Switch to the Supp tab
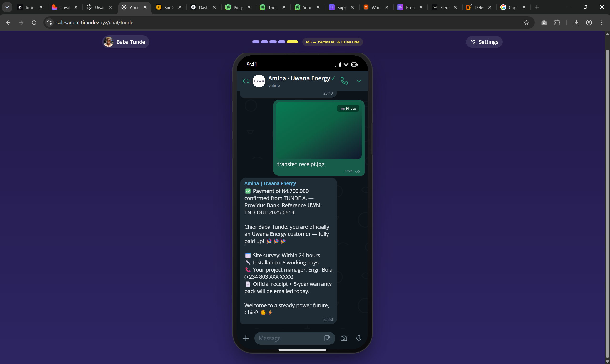 pyautogui.click(x=341, y=7)
